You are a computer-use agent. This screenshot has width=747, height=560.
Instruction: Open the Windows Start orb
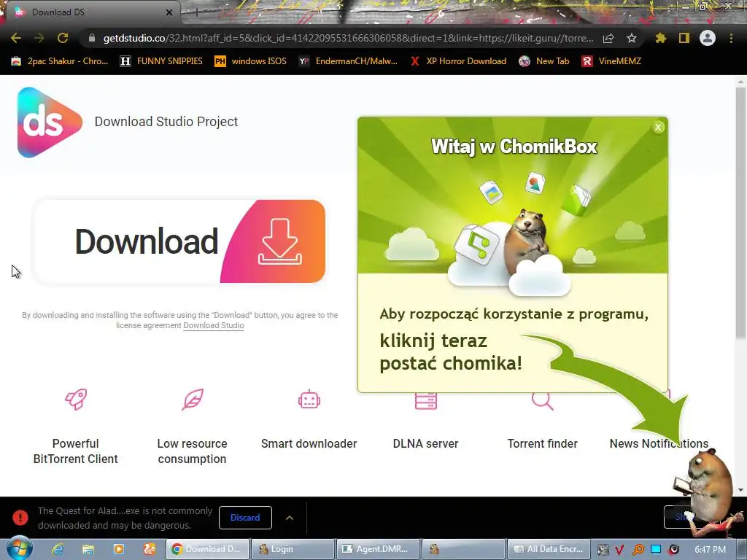pyautogui.click(x=19, y=548)
